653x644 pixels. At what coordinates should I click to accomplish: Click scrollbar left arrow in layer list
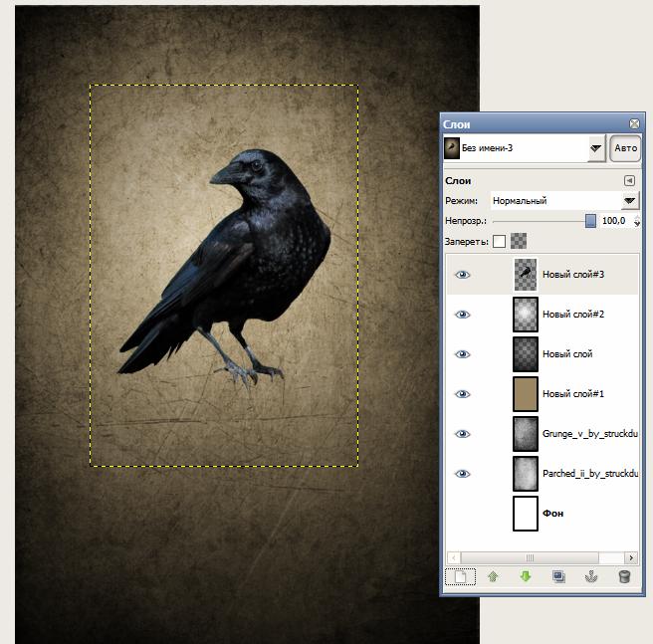pos(454,557)
